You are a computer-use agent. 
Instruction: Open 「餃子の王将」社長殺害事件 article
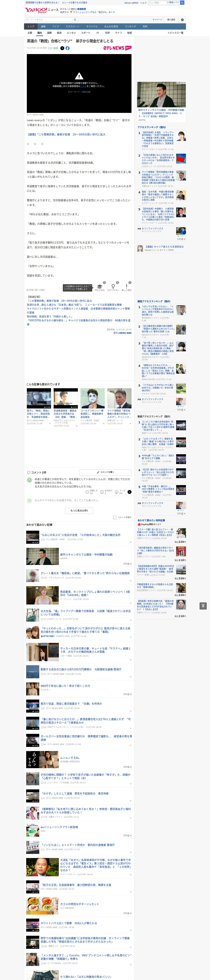click(x=76, y=885)
